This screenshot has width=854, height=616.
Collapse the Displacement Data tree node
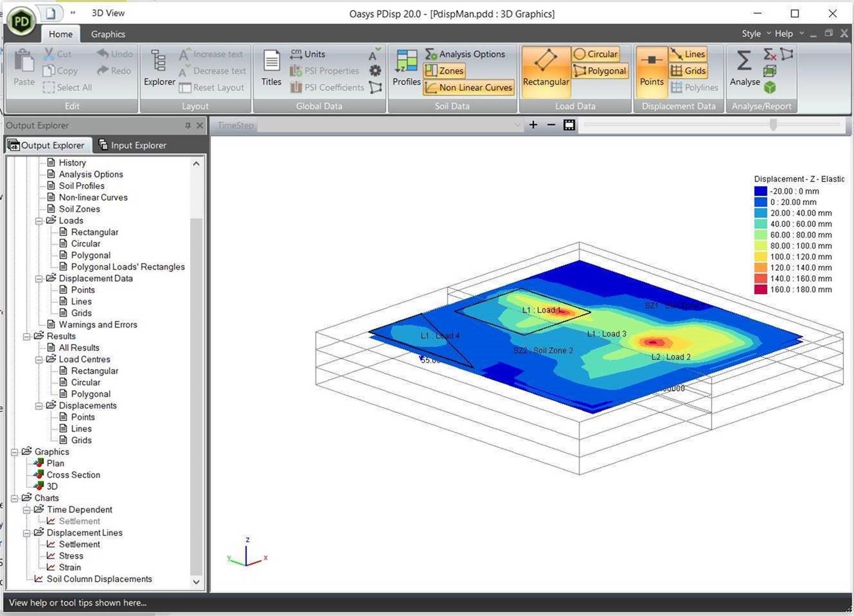click(x=39, y=278)
